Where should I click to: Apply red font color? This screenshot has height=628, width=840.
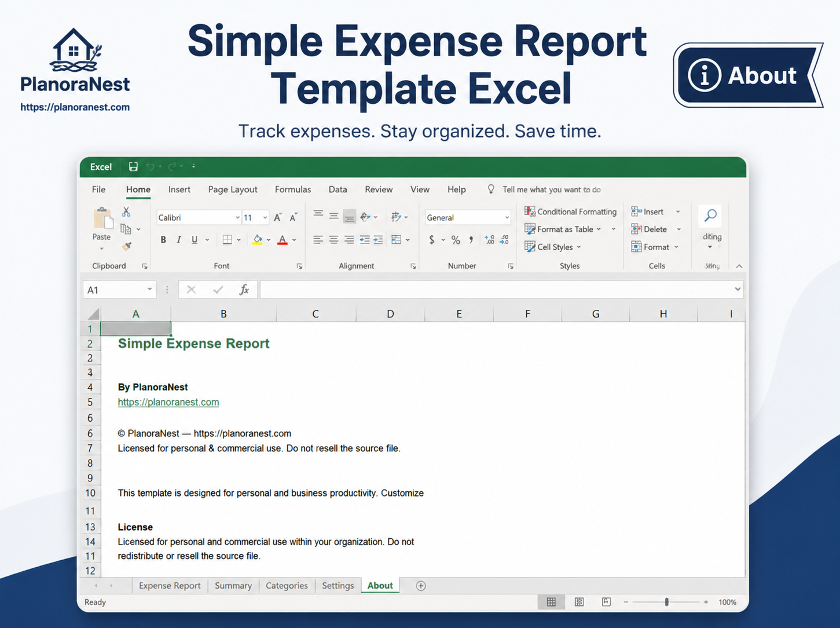(283, 240)
